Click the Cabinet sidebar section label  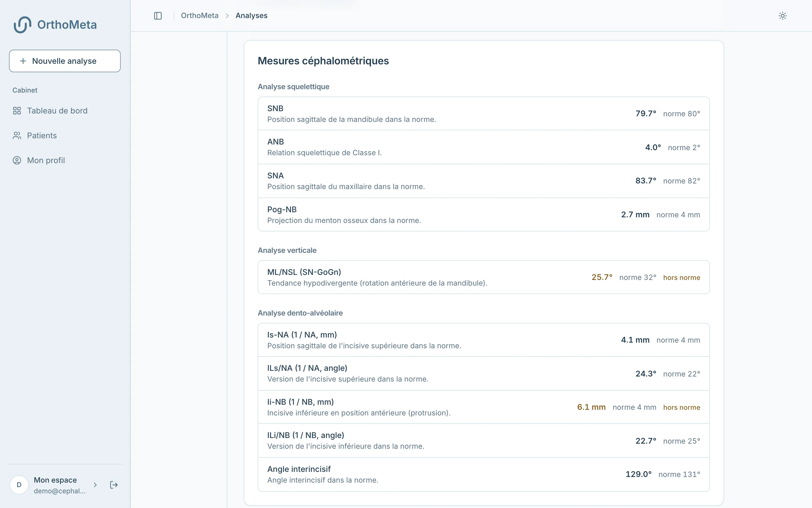click(x=25, y=90)
